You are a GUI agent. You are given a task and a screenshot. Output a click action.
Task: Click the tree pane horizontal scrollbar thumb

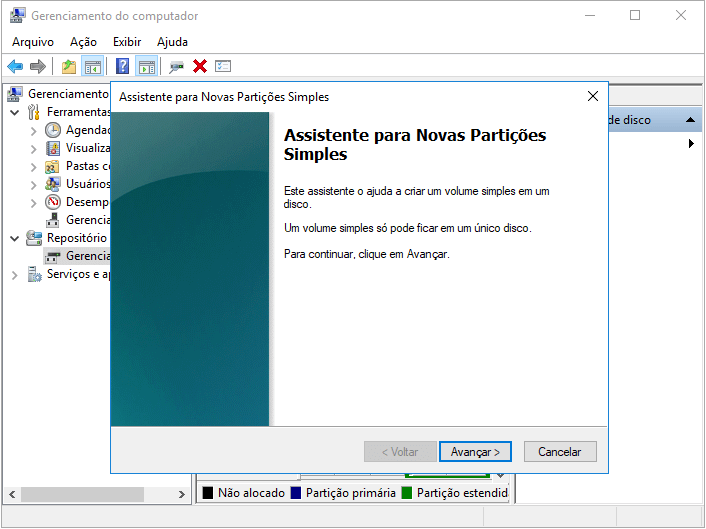82,494
